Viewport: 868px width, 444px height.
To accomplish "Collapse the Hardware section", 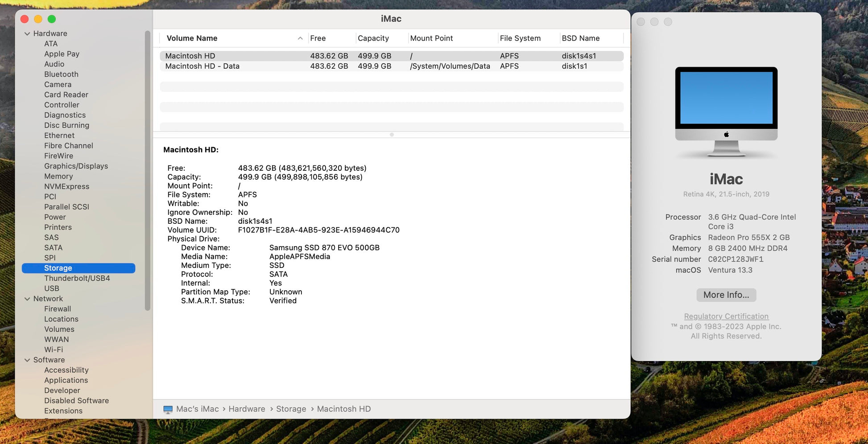I will [27, 33].
